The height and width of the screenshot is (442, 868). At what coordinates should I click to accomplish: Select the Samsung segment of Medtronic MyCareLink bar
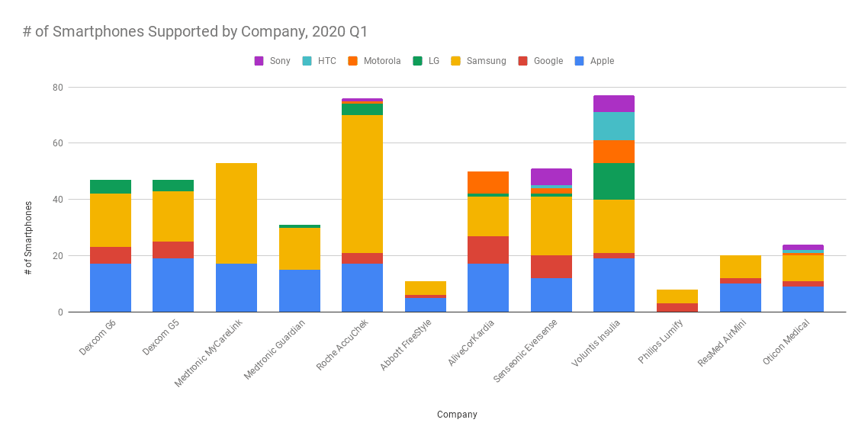[236, 213]
